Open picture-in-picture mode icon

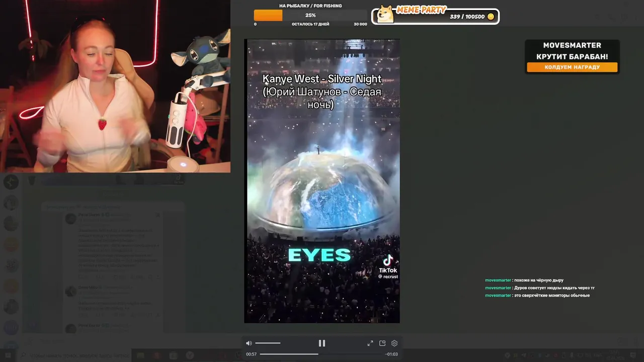pos(382,343)
